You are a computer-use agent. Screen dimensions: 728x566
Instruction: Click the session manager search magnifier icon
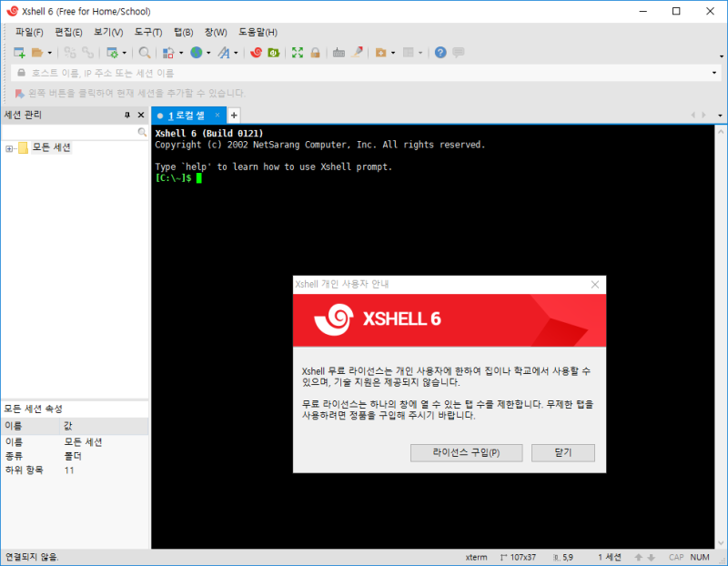click(142, 132)
